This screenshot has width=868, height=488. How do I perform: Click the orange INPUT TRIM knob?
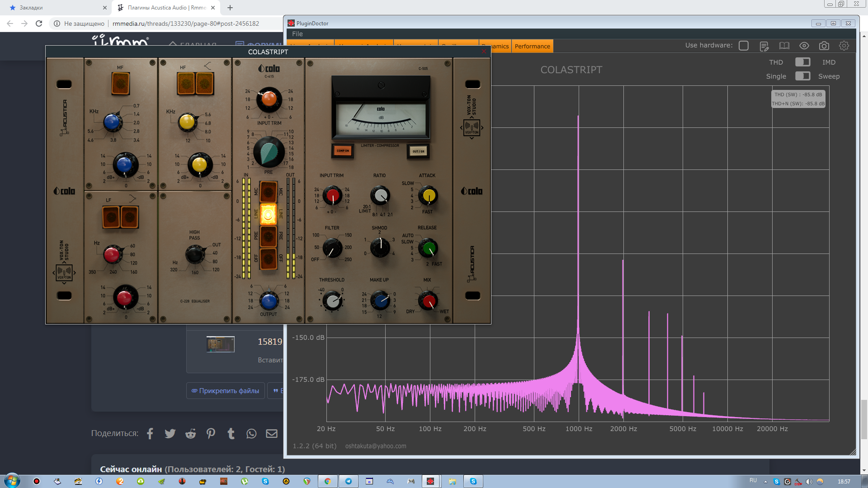[x=269, y=99]
